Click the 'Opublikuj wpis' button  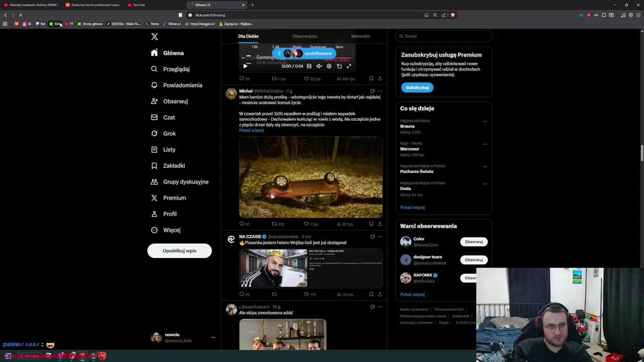(x=180, y=250)
